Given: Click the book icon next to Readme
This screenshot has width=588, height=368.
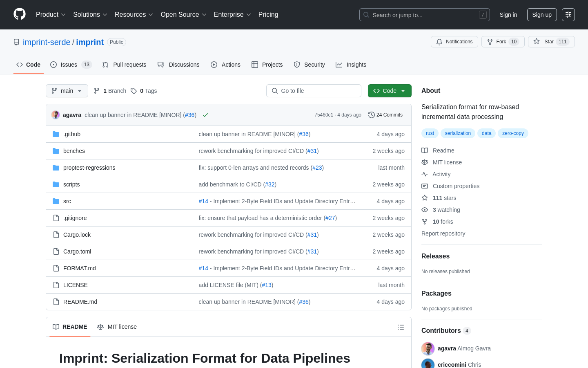Looking at the screenshot, I should [425, 150].
